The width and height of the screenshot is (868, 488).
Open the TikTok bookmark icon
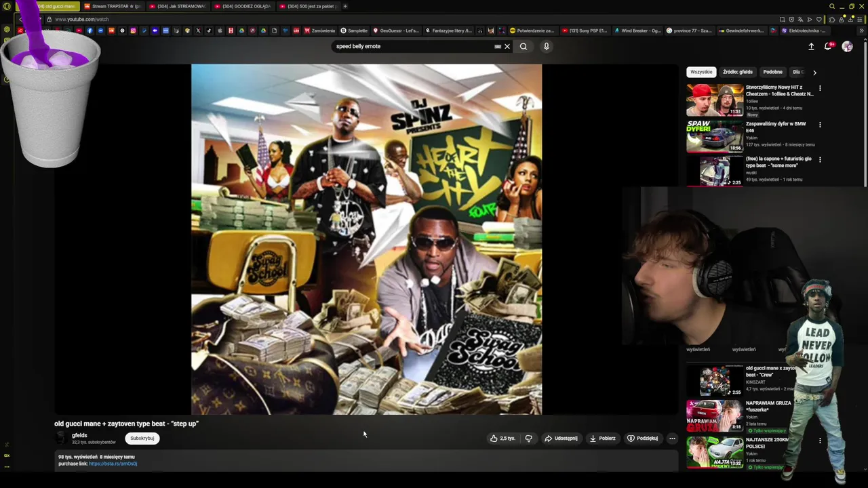click(x=209, y=30)
